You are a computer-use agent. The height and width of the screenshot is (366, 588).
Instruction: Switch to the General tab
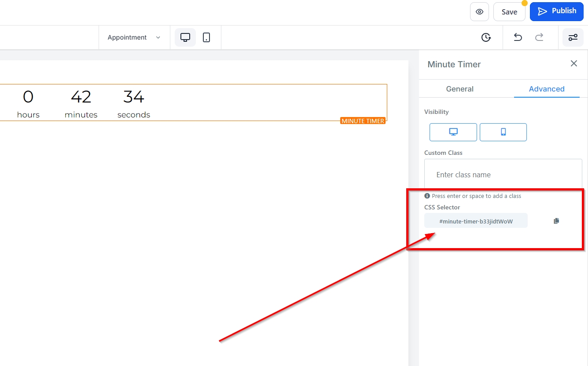[x=459, y=89]
